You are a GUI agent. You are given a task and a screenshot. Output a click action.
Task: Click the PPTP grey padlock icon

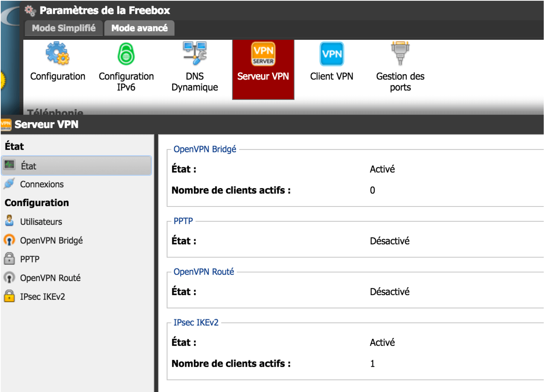[x=9, y=258]
